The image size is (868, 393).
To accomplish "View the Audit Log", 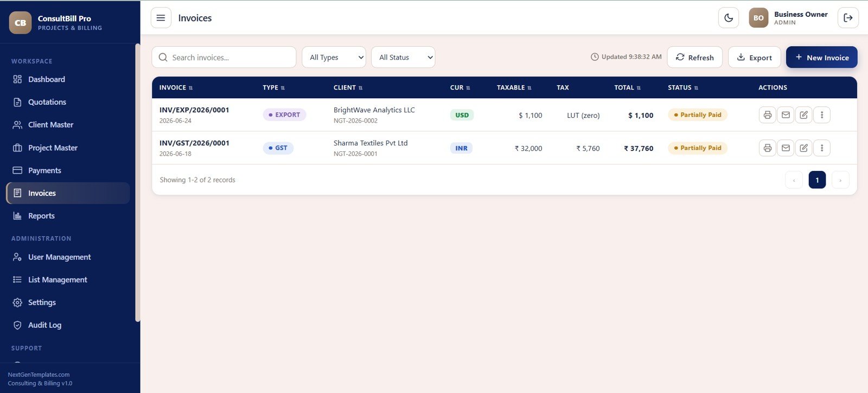I will click(x=68, y=325).
